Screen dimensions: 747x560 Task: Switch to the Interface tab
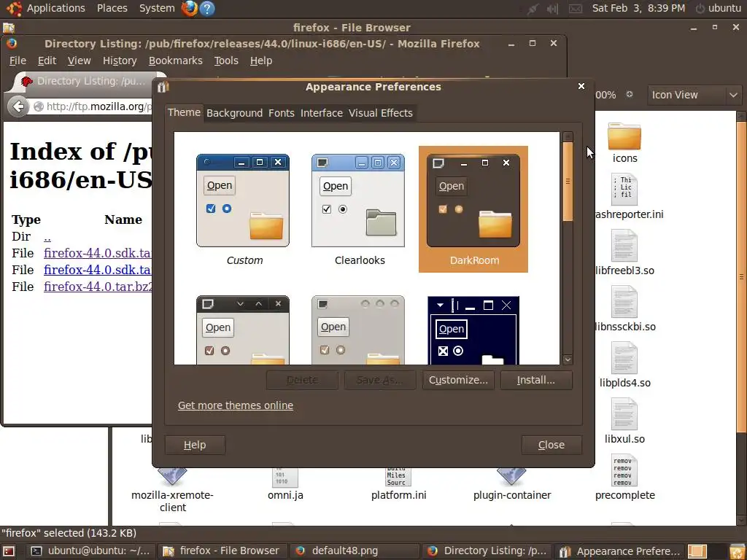pos(322,113)
